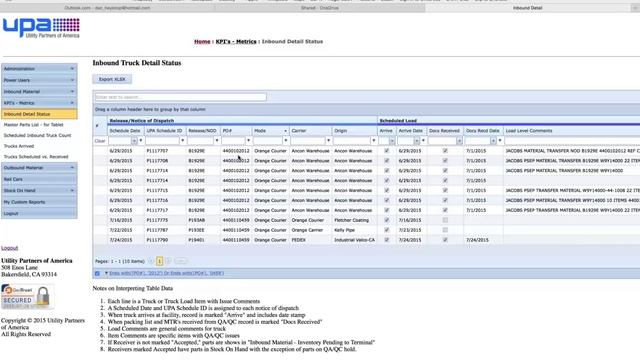Open Mode filter row condition menu
This screenshot has width=640, height=360.
click(x=286, y=141)
